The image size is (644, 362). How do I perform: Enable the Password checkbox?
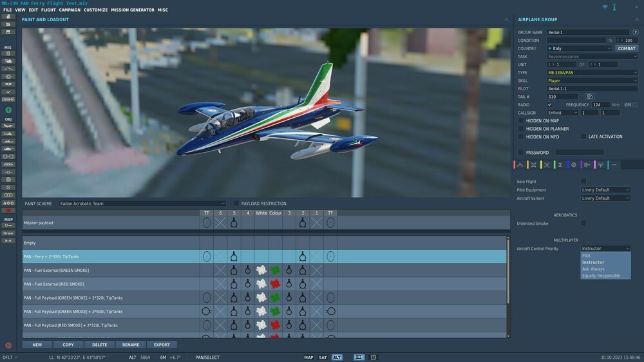pyautogui.click(x=521, y=153)
